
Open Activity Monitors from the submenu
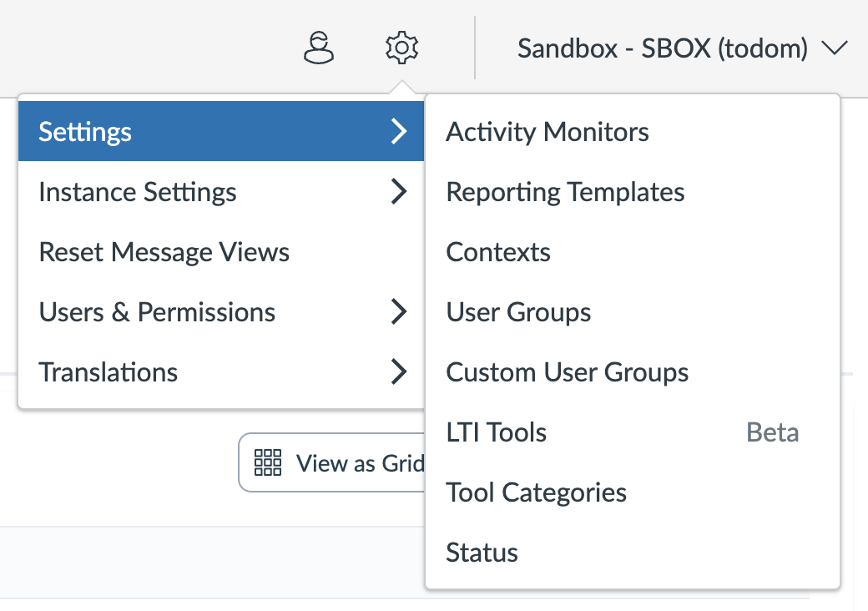pos(548,132)
